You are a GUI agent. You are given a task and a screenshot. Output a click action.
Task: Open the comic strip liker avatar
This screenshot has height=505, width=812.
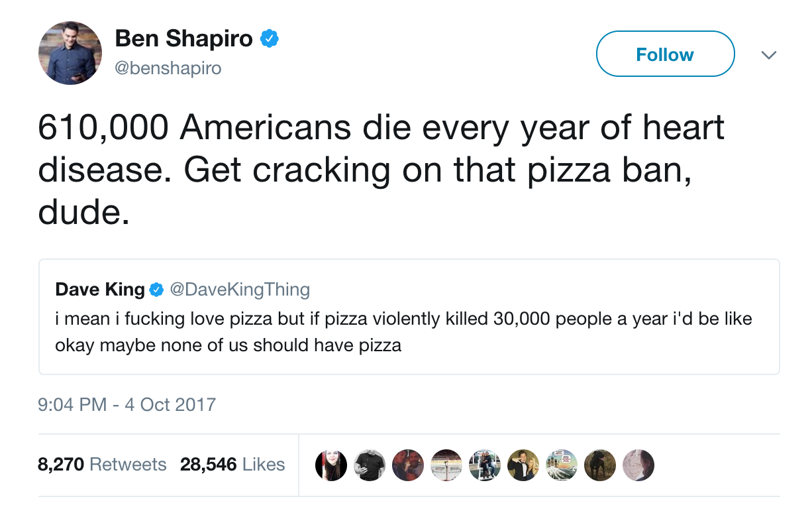coord(562,465)
